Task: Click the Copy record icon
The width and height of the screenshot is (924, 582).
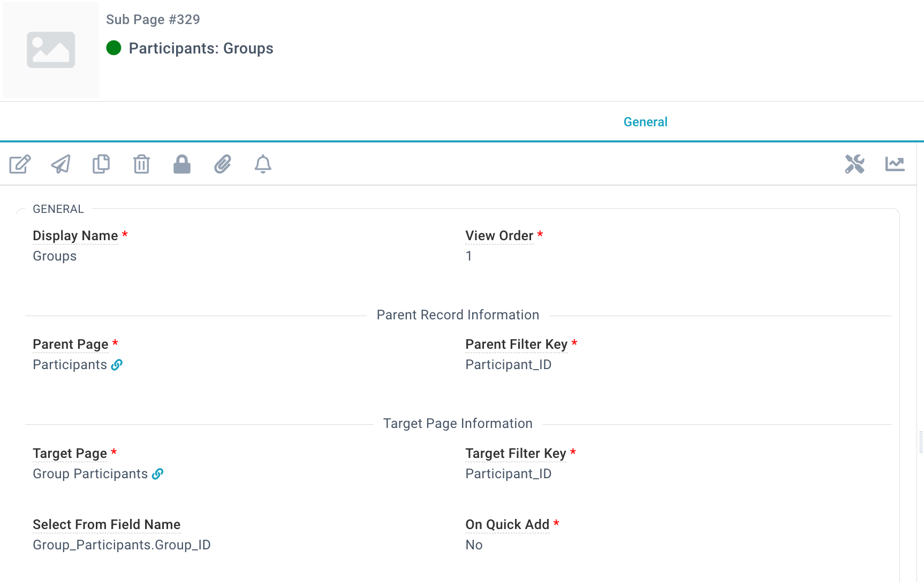Action: (x=101, y=164)
